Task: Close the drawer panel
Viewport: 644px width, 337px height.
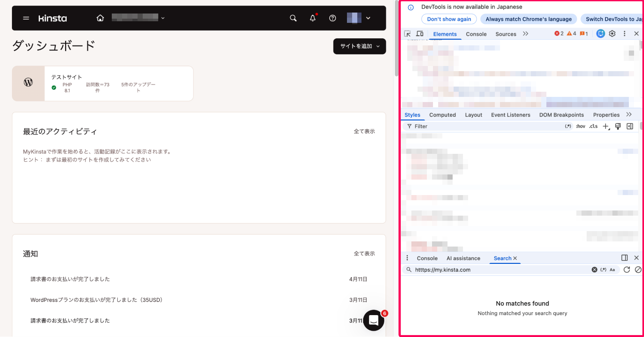Action: click(x=636, y=258)
